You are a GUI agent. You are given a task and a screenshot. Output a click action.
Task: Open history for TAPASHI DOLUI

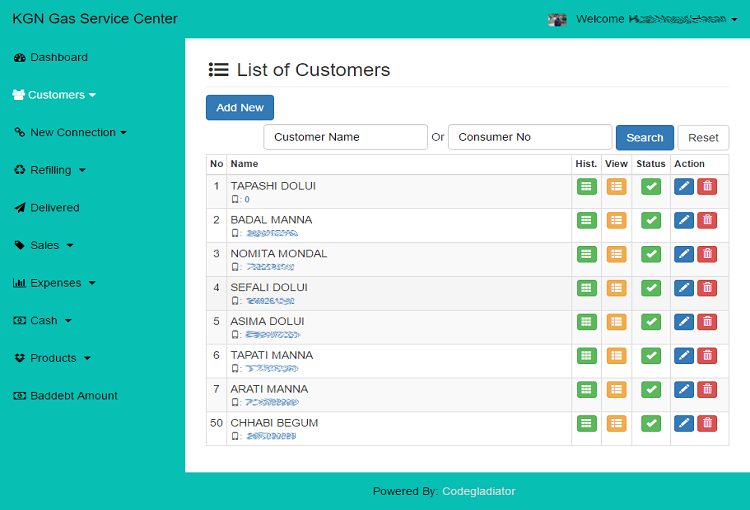586,186
